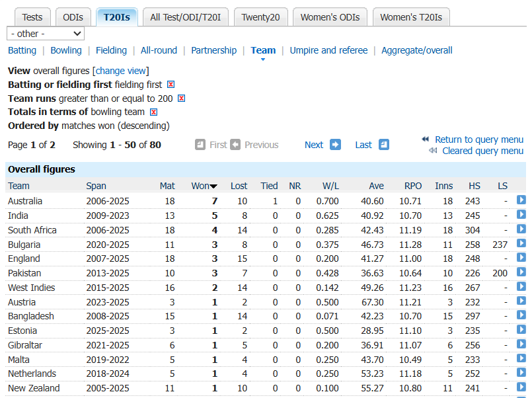Select the Bulgaria team name cell
The height and width of the screenshot is (398, 532).
pos(24,245)
